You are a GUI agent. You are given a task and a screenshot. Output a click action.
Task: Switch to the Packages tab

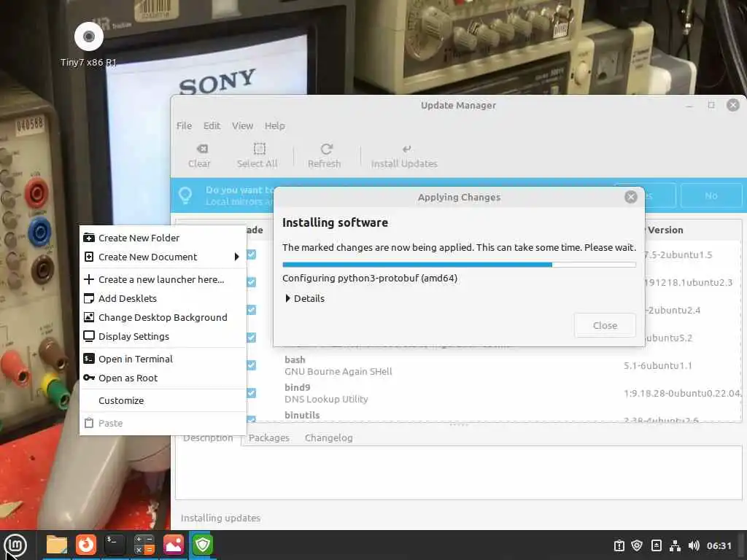coord(268,437)
